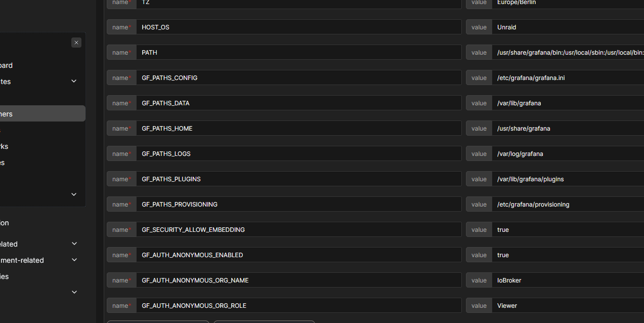
Task: Edit the Unraid value field
Action: tap(567, 27)
